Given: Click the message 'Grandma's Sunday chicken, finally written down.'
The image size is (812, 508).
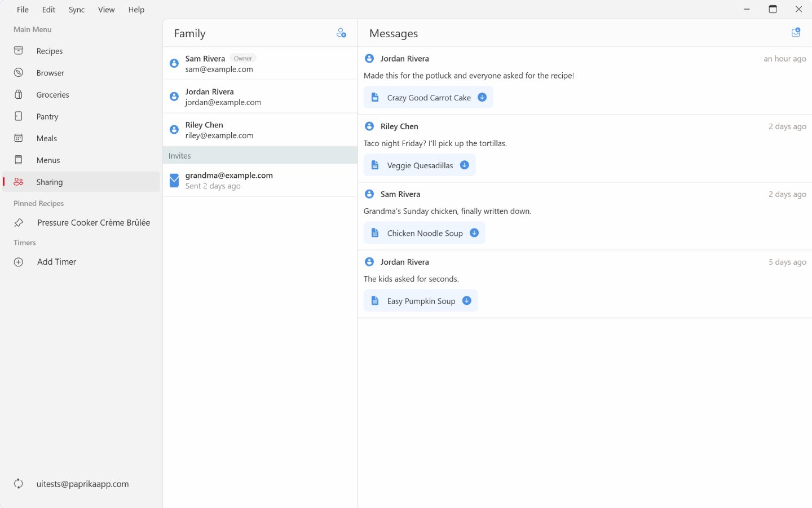Looking at the screenshot, I should tap(448, 211).
